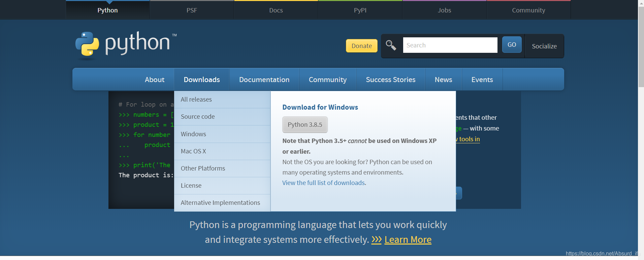Open the PSF tab in top bar
Viewport: 644px width, 260px height.
pos(192,10)
